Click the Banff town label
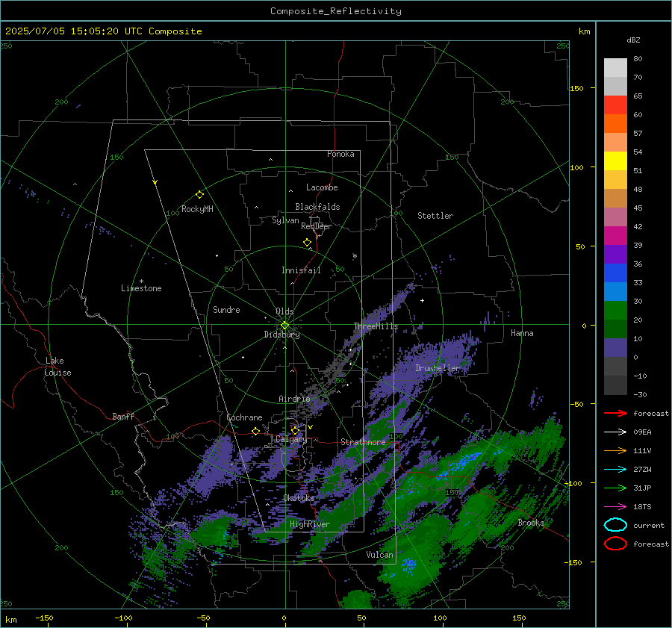 (123, 417)
